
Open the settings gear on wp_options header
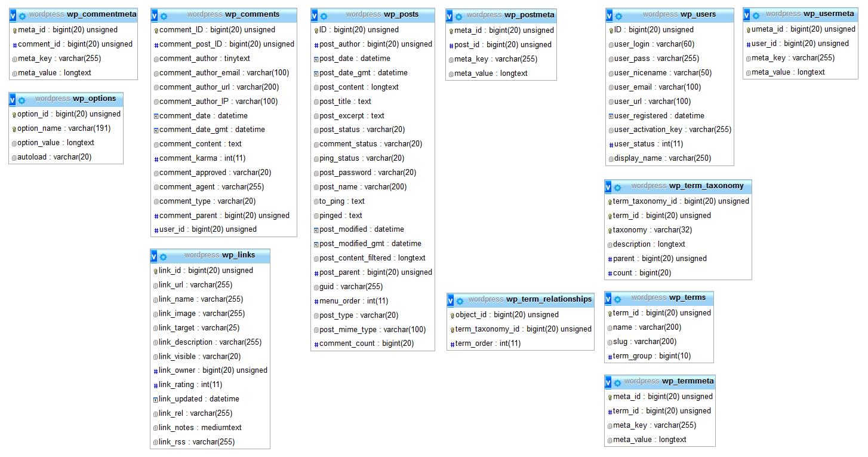[22, 99]
